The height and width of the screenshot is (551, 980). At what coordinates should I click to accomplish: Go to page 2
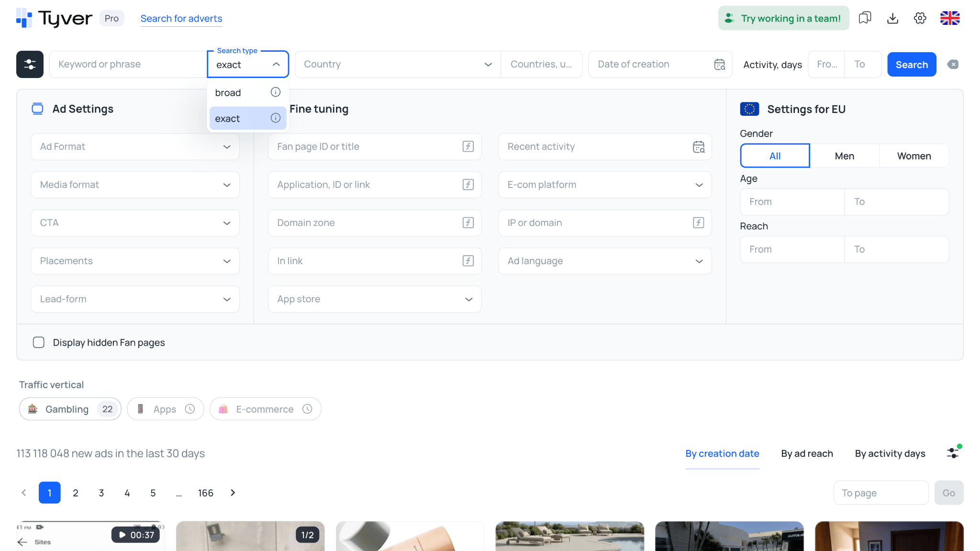pyautogui.click(x=76, y=493)
